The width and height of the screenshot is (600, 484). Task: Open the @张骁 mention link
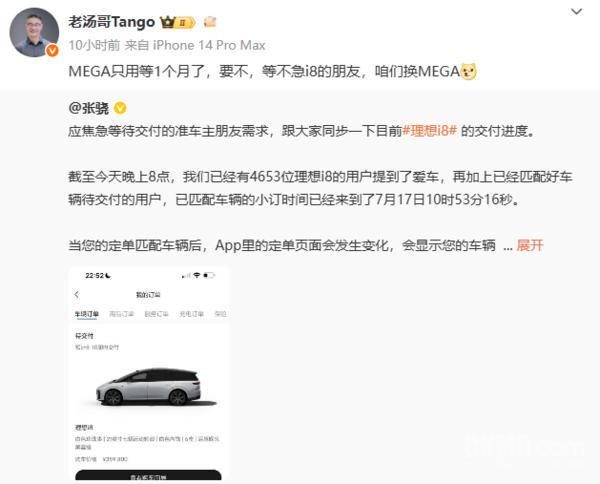click(x=88, y=108)
